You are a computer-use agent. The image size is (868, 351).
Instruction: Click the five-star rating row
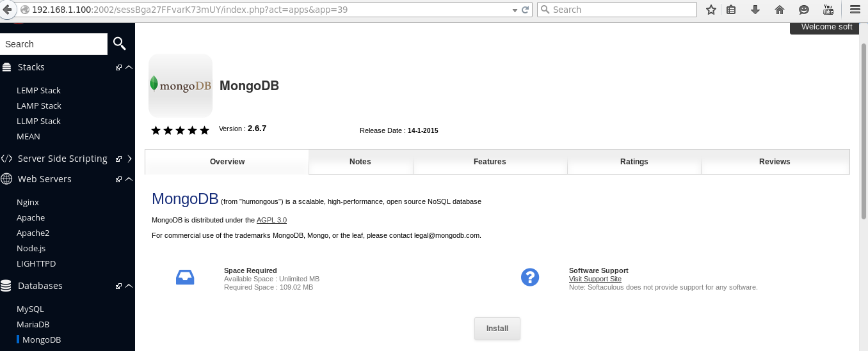[x=180, y=130]
